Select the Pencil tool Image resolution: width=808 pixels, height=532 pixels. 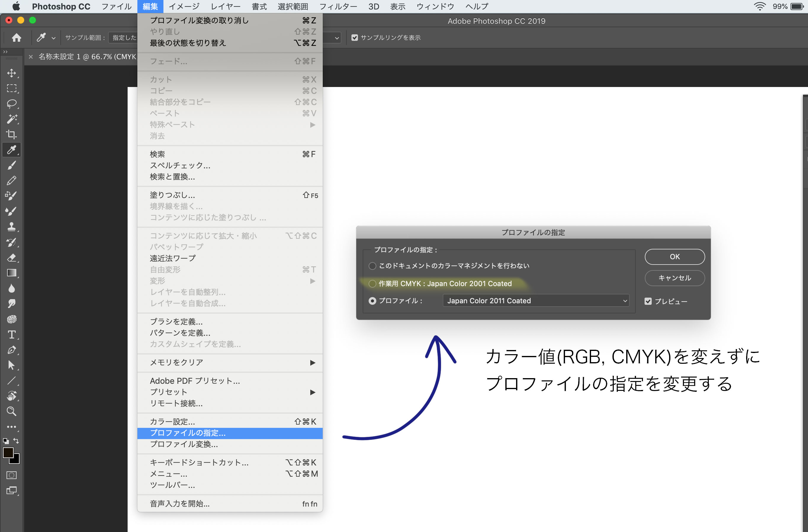(12, 180)
